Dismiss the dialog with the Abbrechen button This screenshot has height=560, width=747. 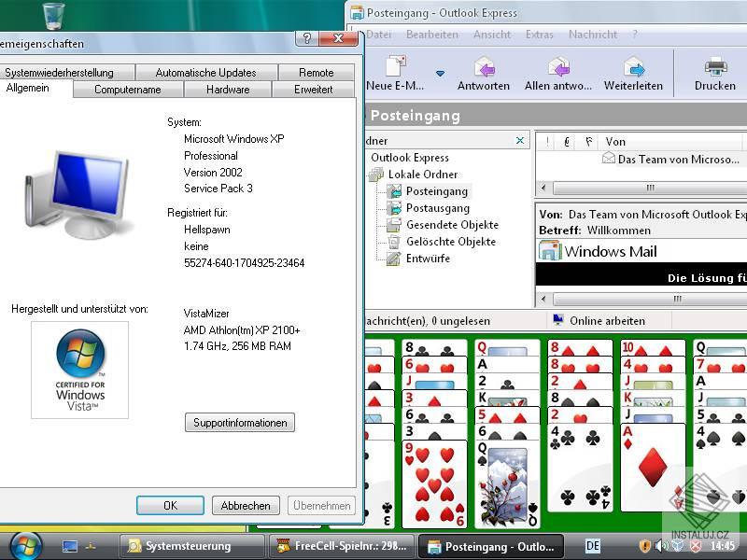coord(245,505)
